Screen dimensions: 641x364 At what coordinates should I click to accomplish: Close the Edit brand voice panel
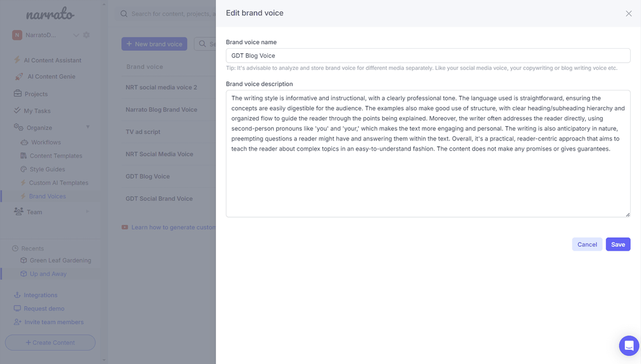[629, 13]
